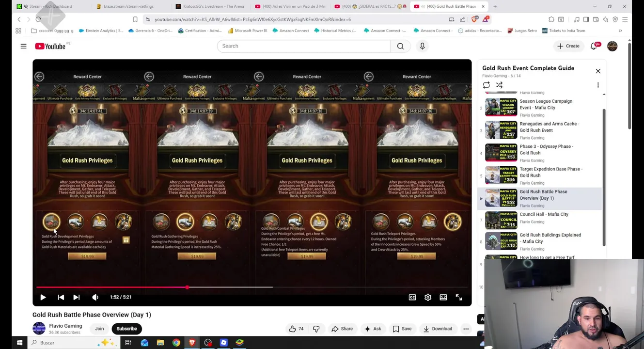Ask about this video
This screenshot has width=644, height=349.
point(372,329)
